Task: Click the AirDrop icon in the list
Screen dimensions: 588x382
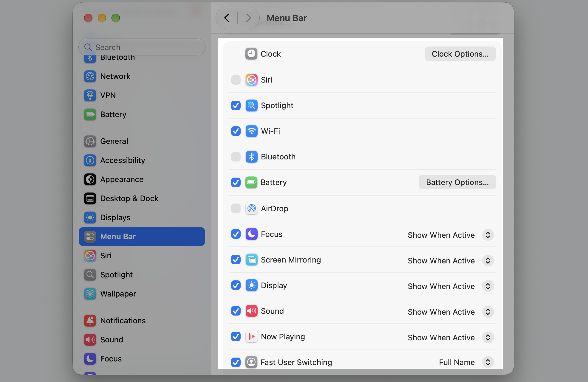Action: pyautogui.click(x=251, y=209)
